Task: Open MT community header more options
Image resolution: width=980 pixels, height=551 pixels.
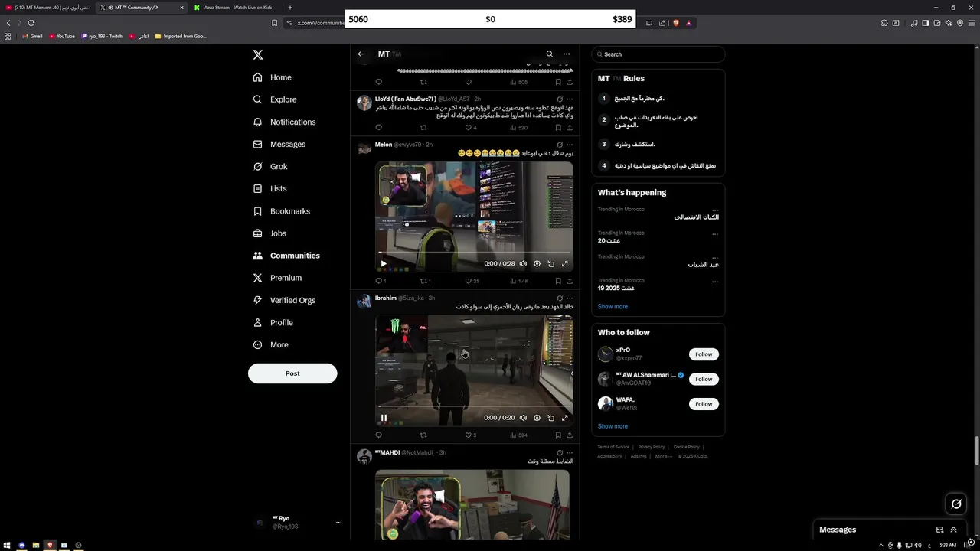Action: (x=567, y=54)
